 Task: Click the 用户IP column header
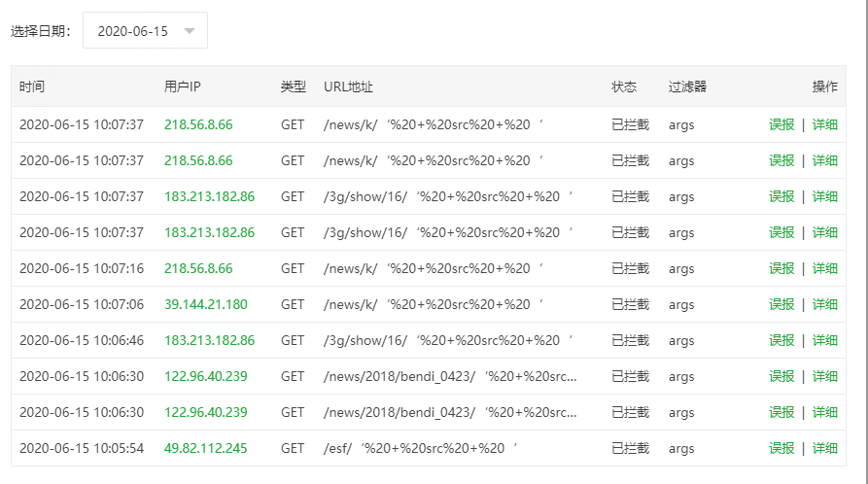pos(182,86)
